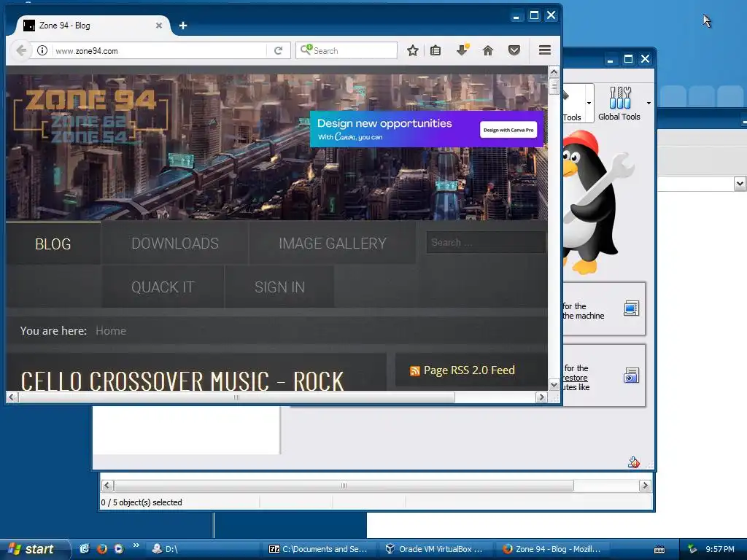This screenshot has width=747, height=560.
Task: Open the IMAGE GALLERY menu item
Action: [333, 244]
